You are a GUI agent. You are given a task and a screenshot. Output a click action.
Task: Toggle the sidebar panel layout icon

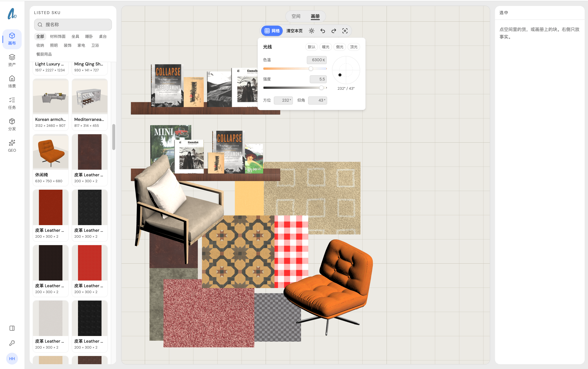coord(12,328)
